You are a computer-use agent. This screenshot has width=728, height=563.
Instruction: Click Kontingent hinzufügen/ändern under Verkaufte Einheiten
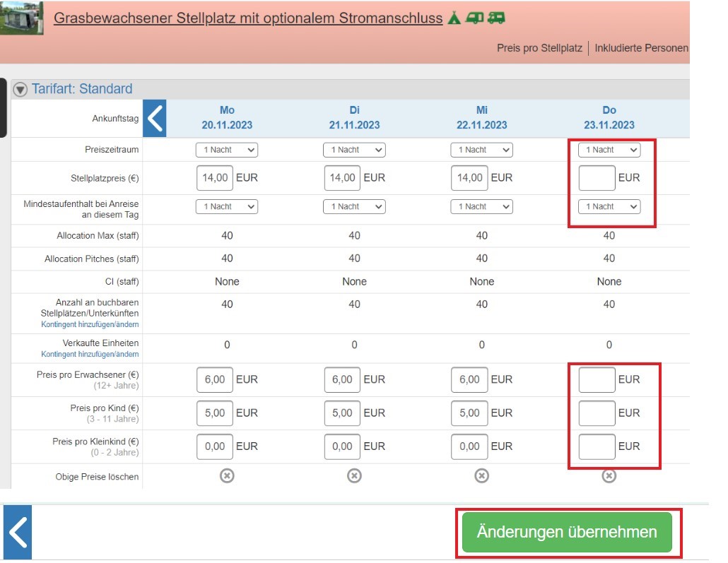90,354
